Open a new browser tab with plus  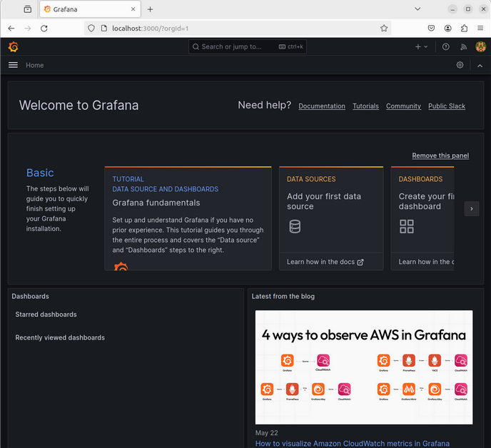pyautogui.click(x=151, y=9)
